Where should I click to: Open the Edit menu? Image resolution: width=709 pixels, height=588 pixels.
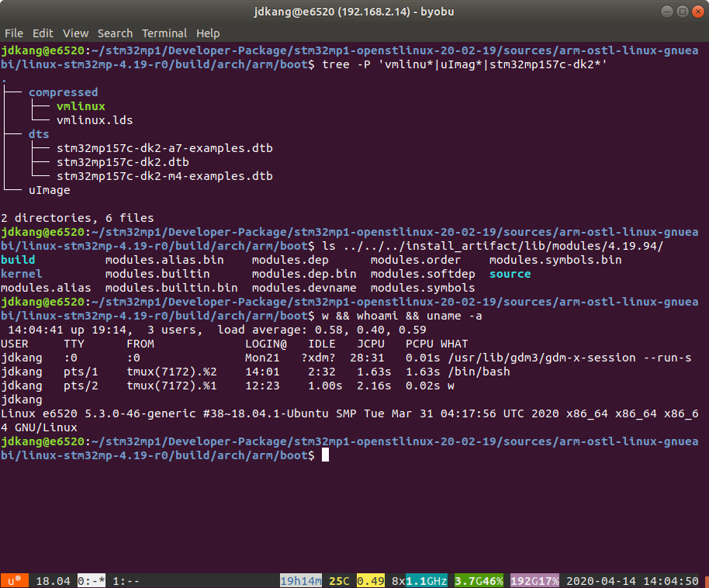43,33
